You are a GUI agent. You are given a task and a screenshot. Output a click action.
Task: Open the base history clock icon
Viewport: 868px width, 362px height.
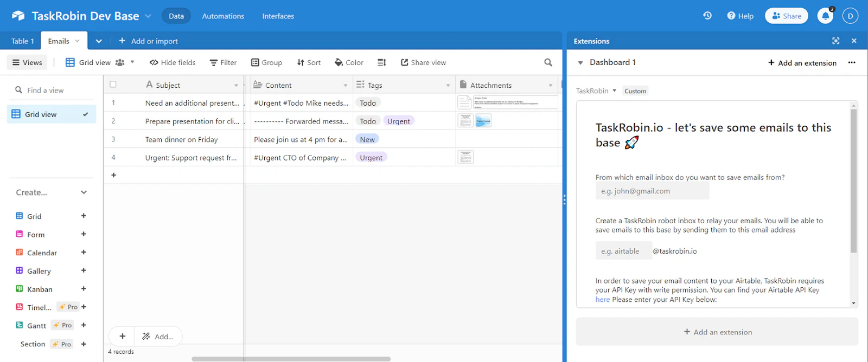coord(707,16)
